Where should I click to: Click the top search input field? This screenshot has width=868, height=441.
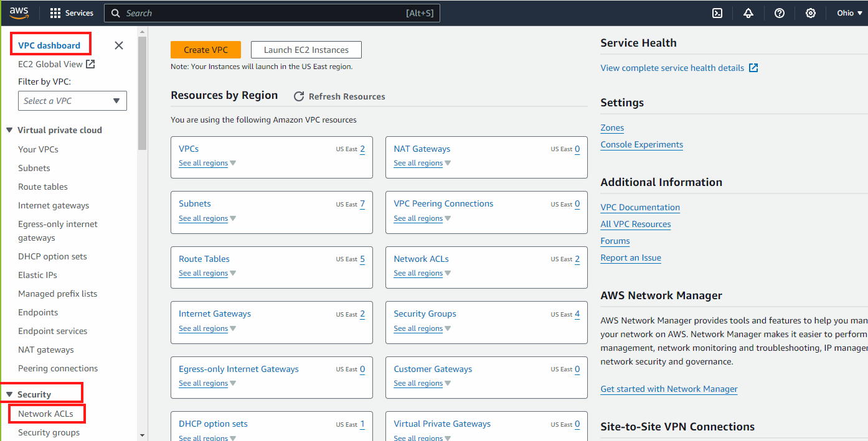(262, 13)
